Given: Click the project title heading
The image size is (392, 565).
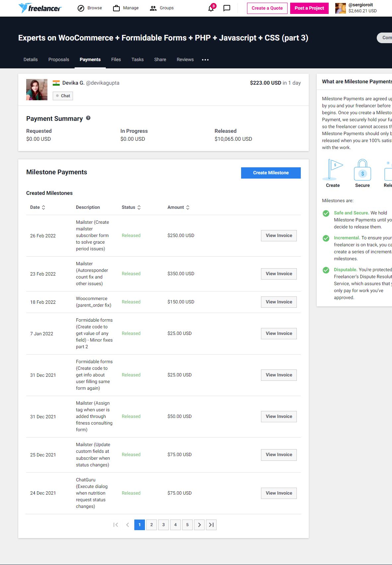Looking at the screenshot, I should [163, 38].
